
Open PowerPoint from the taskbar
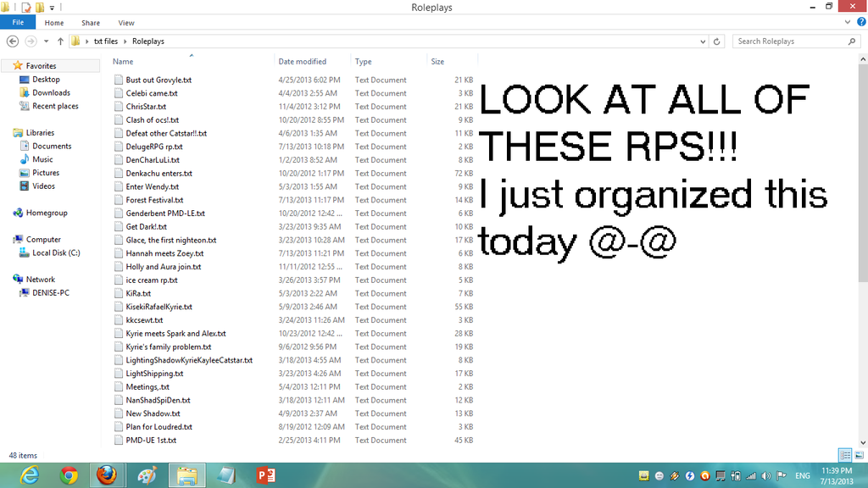pyautogui.click(x=266, y=475)
